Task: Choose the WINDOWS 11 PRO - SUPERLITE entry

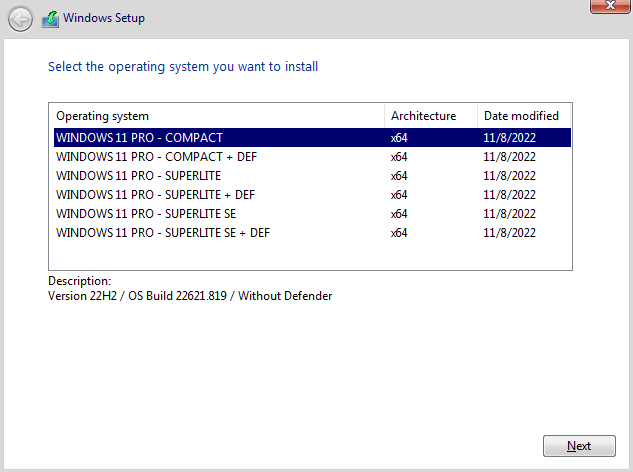Action: coord(140,175)
